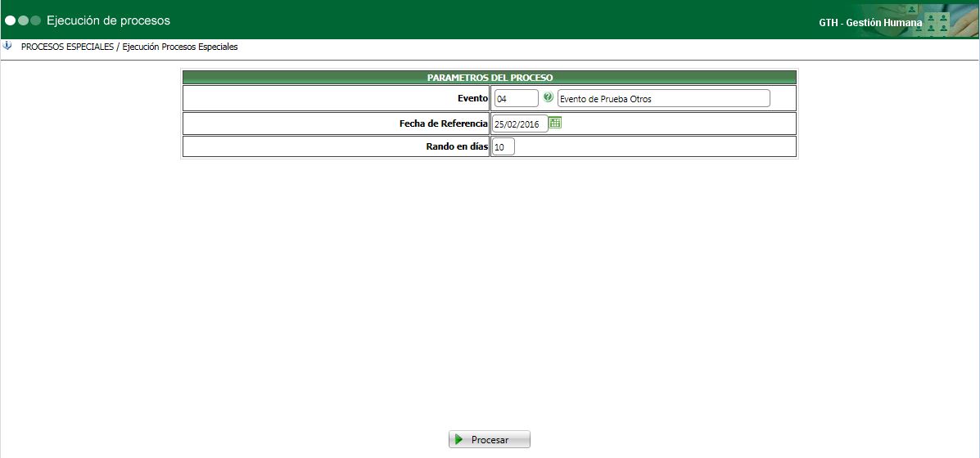Screen dimensions: 980x458
Task: Click the Evento de Prueba Otros description field
Action: point(664,99)
